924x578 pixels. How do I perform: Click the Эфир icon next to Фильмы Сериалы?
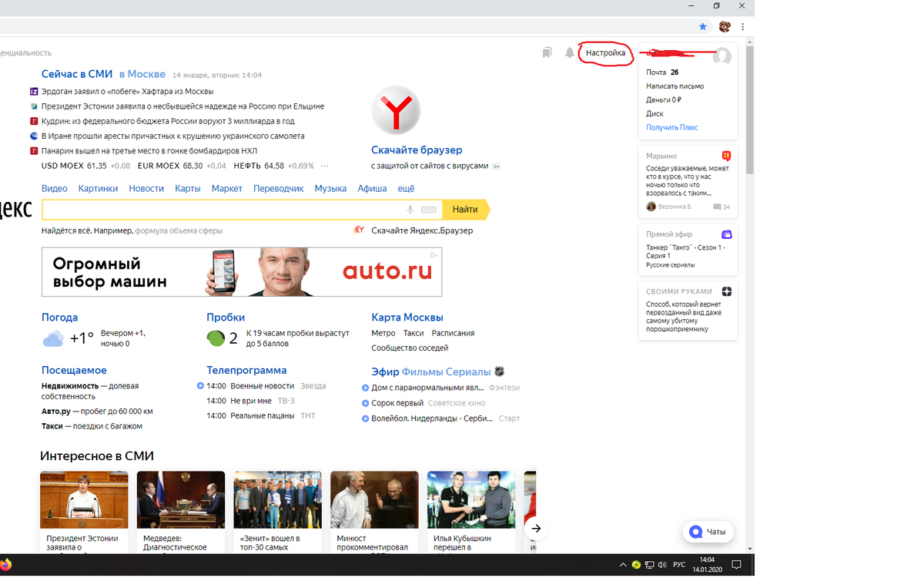tap(499, 371)
